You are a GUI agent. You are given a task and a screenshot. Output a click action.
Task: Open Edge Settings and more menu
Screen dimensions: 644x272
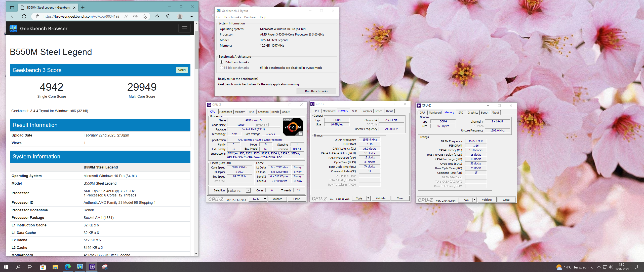click(x=191, y=16)
